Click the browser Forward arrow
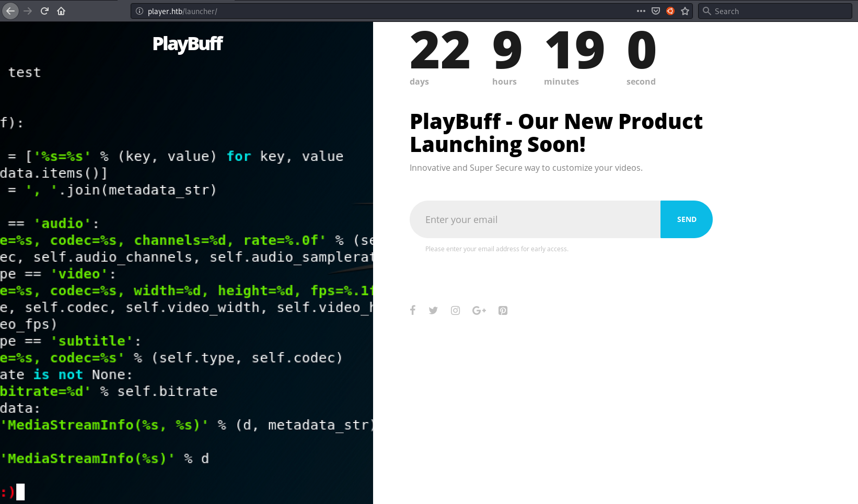The image size is (858, 504). [28, 11]
